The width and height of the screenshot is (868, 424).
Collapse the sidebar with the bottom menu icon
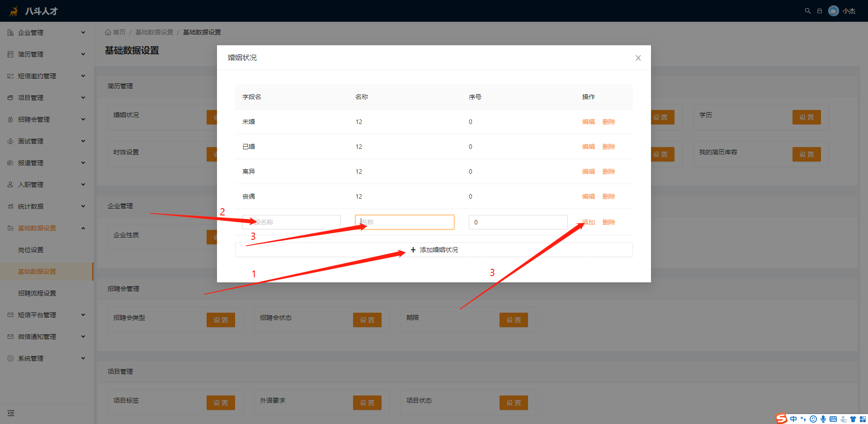click(11, 413)
